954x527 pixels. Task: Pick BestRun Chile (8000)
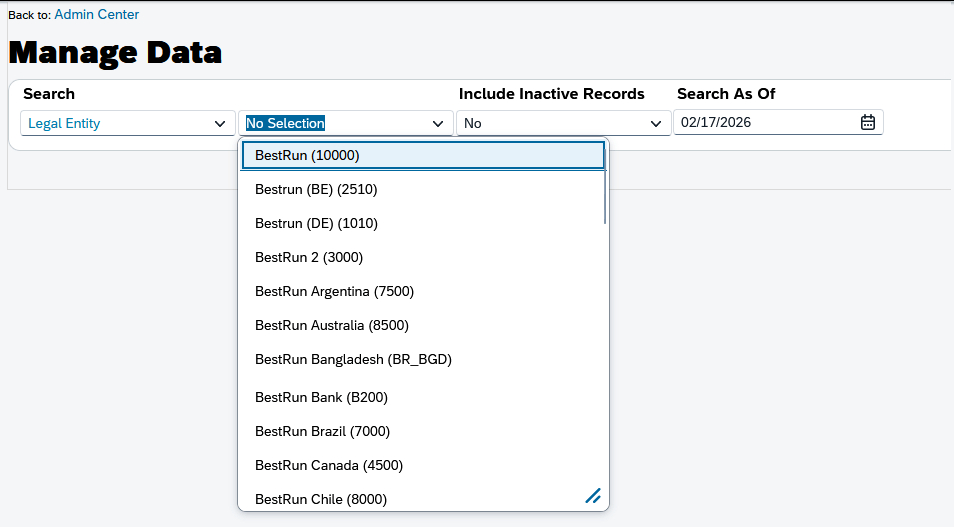tap(423, 498)
